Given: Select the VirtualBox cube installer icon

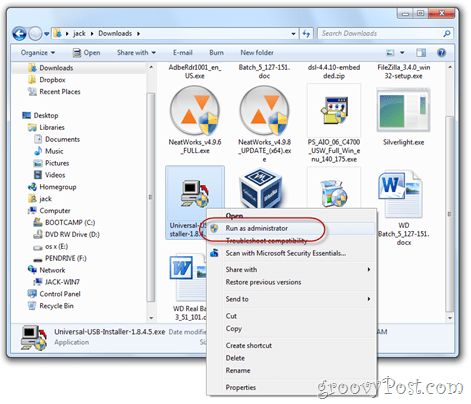Looking at the screenshot, I should point(261,188).
